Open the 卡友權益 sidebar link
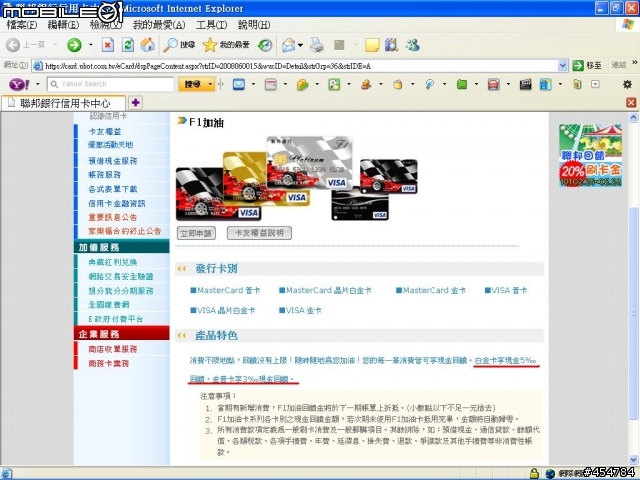The image size is (640, 480). tap(104, 131)
